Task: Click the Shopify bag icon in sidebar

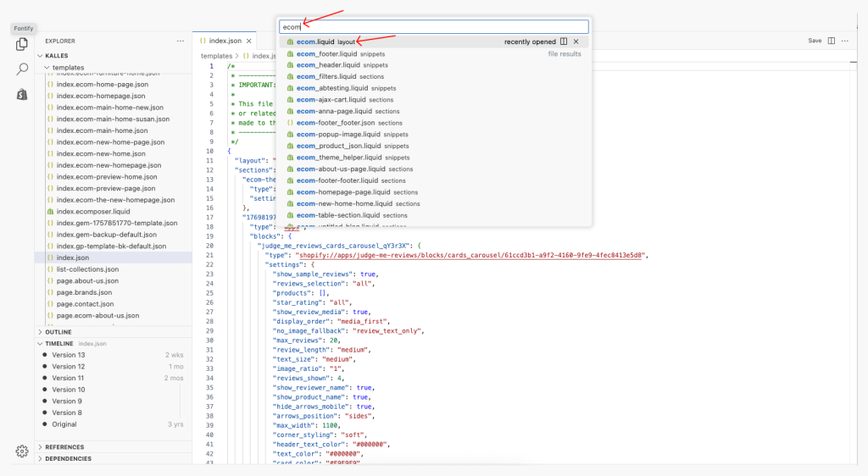Action: pos(22,95)
